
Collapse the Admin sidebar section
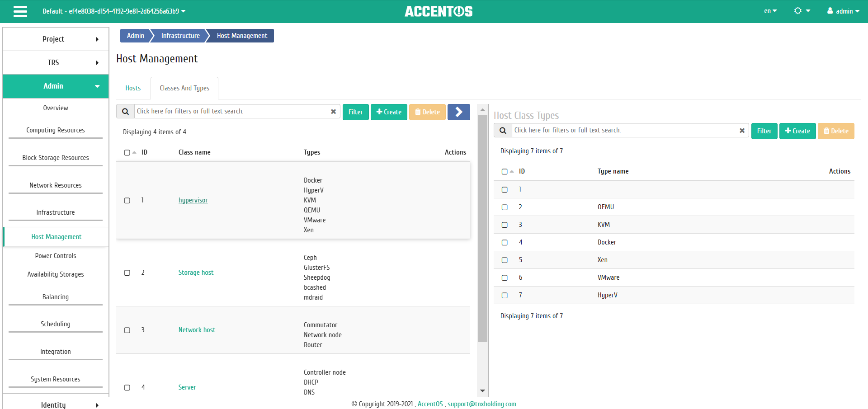(56, 86)
